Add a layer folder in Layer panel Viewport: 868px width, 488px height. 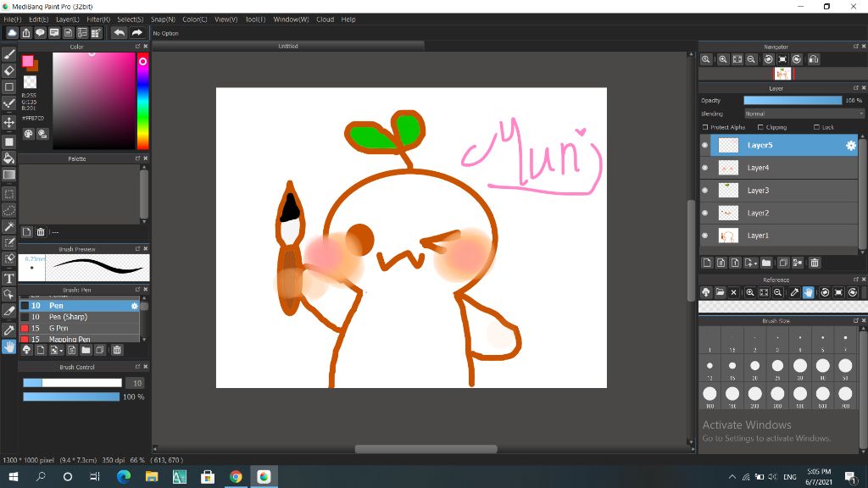point(766,263)
